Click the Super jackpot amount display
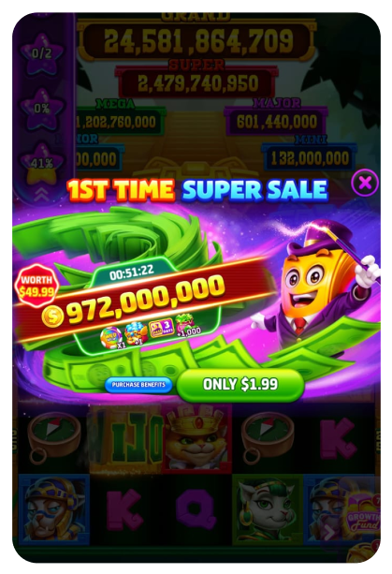The width and height of the screenshot is (392, 574). [197, 83]
